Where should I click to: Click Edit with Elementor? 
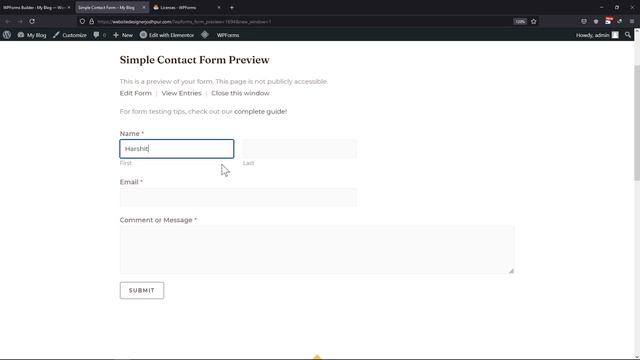(x=167, y=35)
